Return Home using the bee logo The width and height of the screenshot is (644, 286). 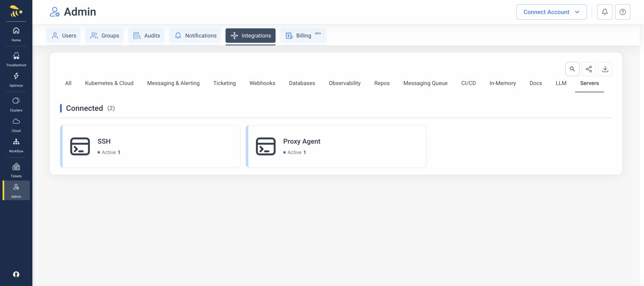(x=16, y=12)
